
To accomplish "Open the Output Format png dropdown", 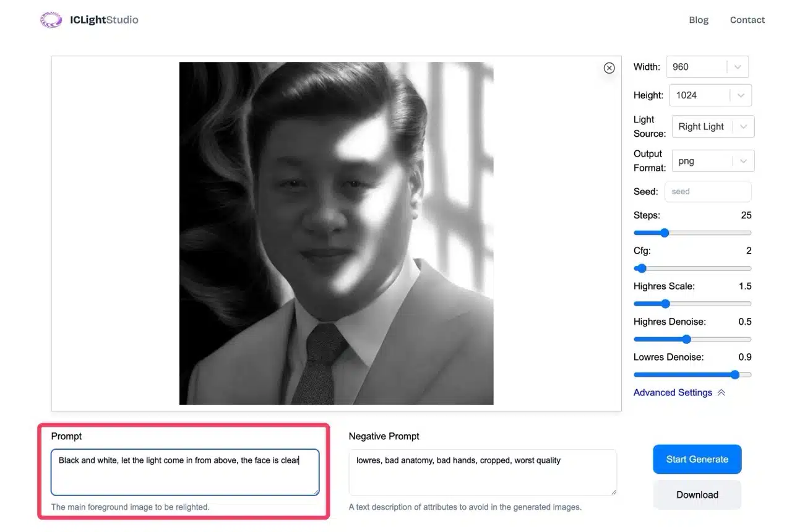I will click(x=712, y=161).
